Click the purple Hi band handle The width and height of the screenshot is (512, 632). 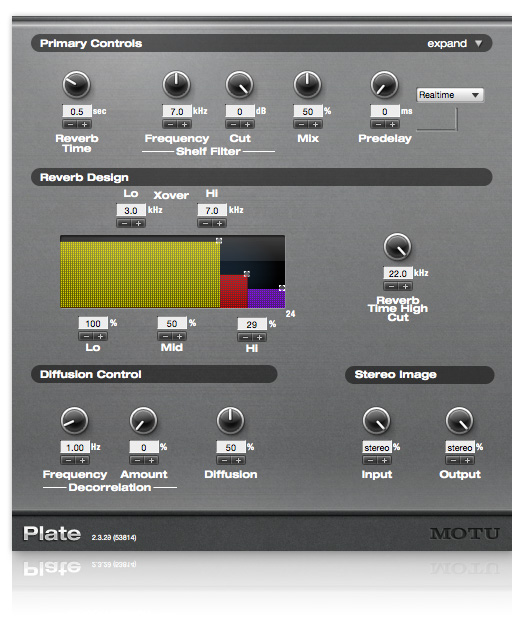click(x=282, y=288)
